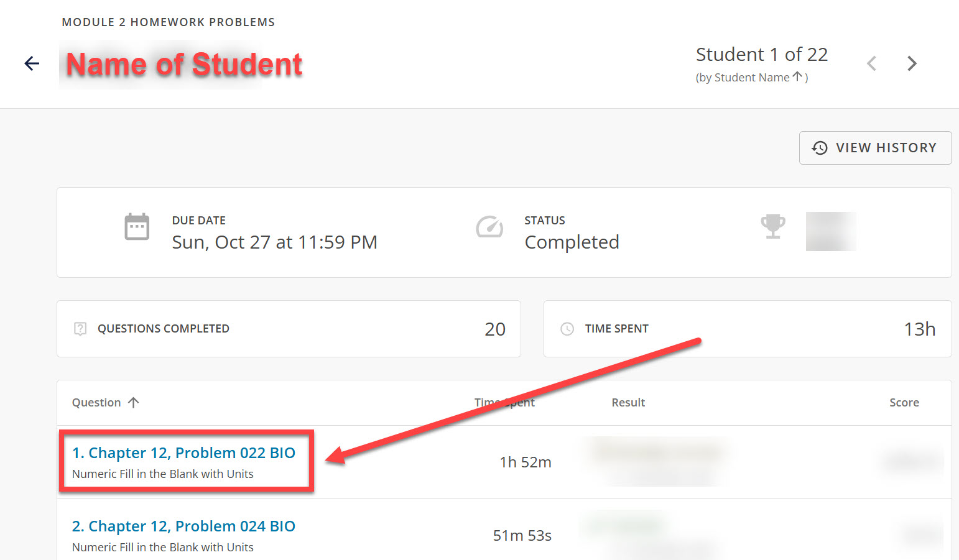Click the questions completed value 20
This screenshot has width=959, height=560.
point(495,329)
